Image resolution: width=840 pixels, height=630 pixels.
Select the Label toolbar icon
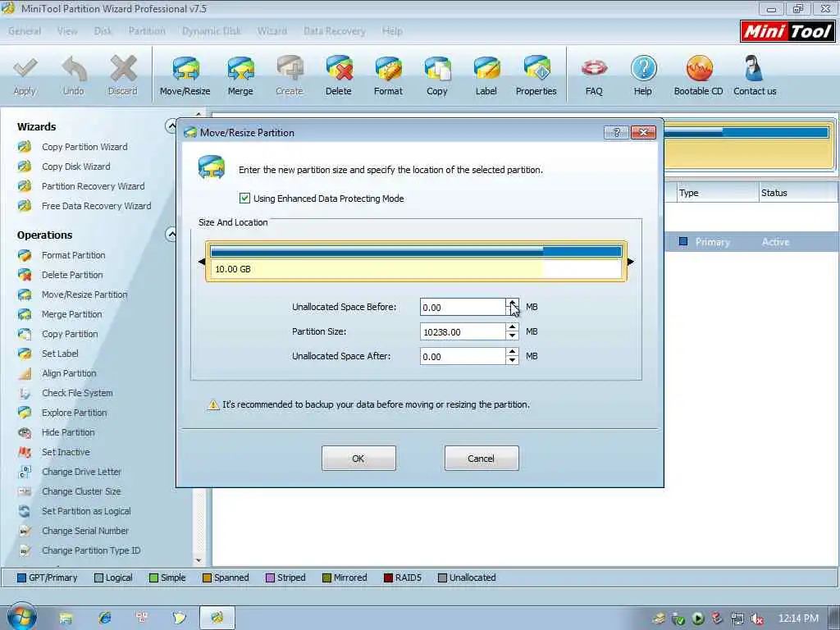(x=486, y=76)
